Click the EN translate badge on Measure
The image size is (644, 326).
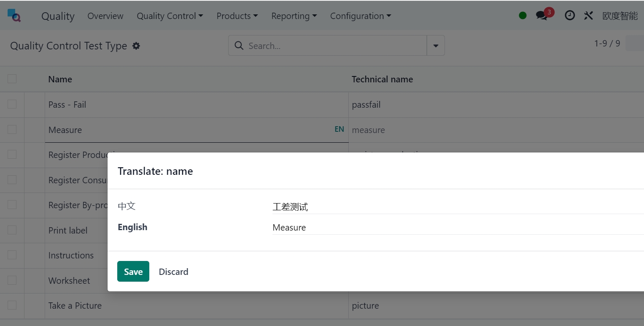[339, 129]
